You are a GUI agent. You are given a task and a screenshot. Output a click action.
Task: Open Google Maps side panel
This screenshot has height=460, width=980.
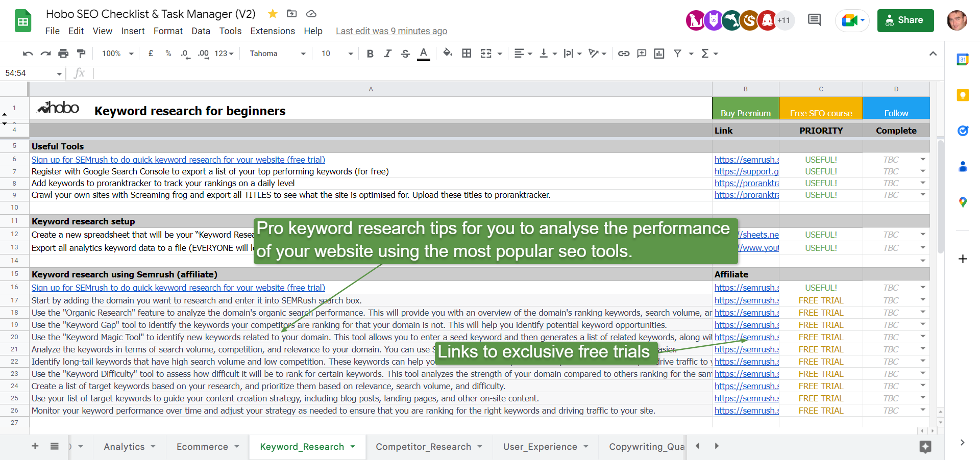click(963, 202)
